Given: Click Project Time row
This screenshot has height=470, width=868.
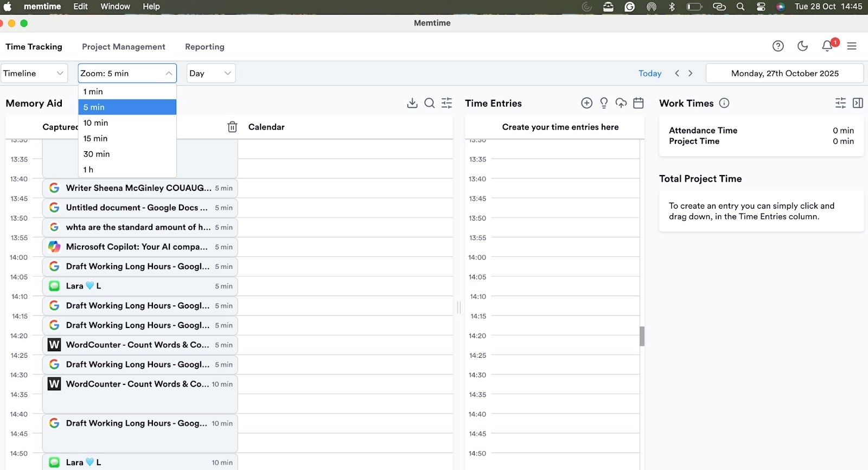Looking at the screenshot, I should [761, 141].
